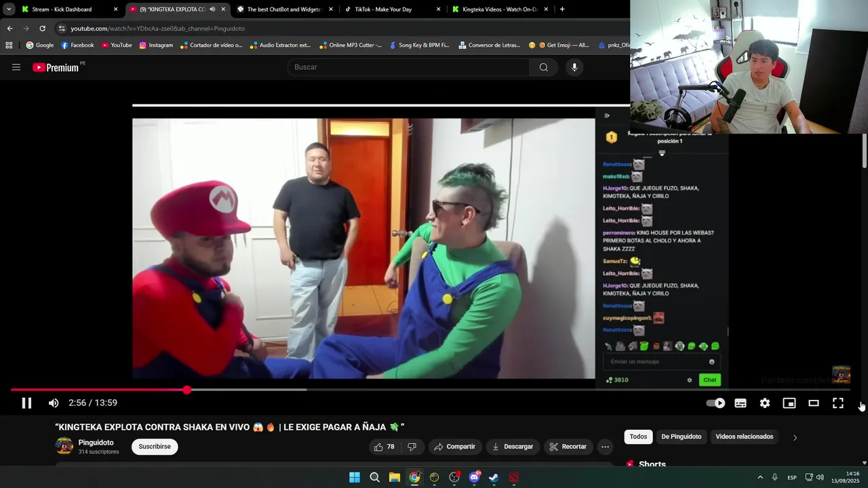Reload the current page
868x488 pixels.
point(42,28)
